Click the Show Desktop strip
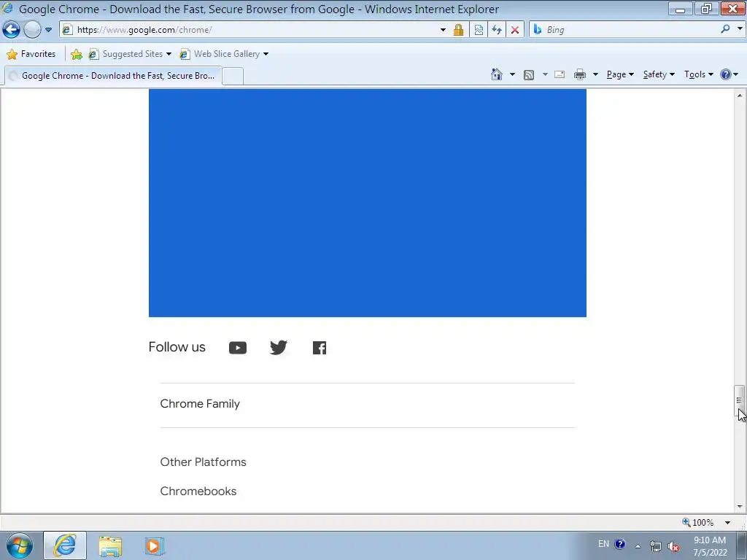The width and height of the screenshot is (747, 560). [x=742, y=545]
